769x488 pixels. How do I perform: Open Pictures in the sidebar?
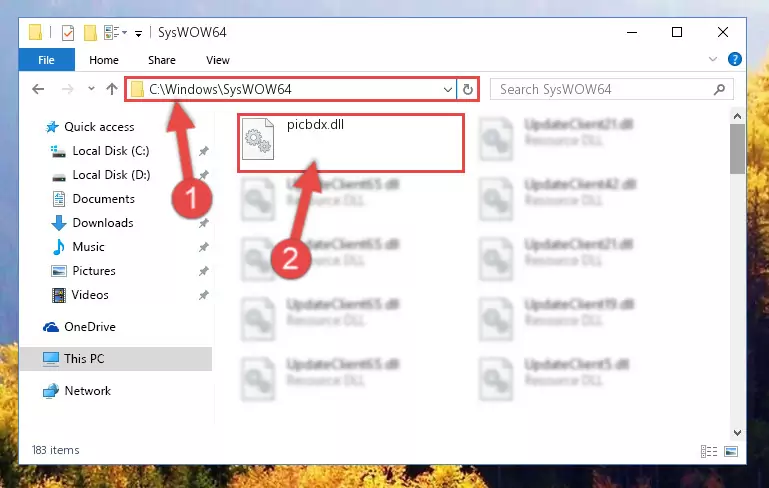(x=94, y=271)
